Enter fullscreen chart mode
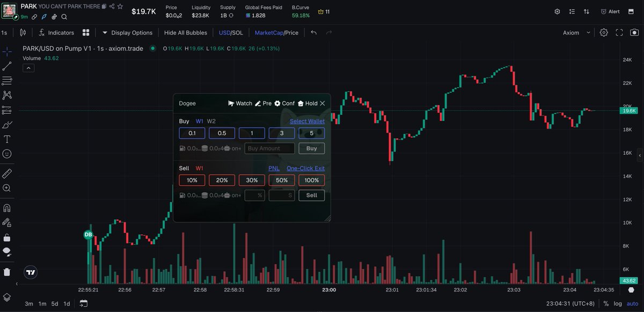644x312 pixels. pos(619,33)
